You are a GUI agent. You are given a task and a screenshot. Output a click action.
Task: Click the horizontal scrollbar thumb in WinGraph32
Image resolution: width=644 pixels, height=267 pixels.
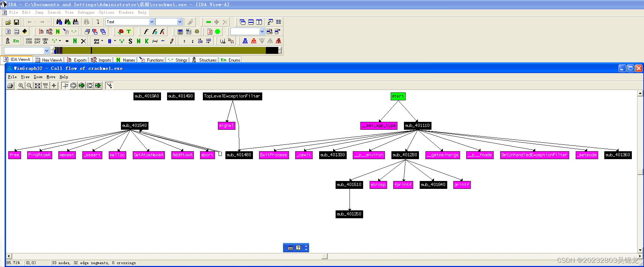click(x=325, y=256)
